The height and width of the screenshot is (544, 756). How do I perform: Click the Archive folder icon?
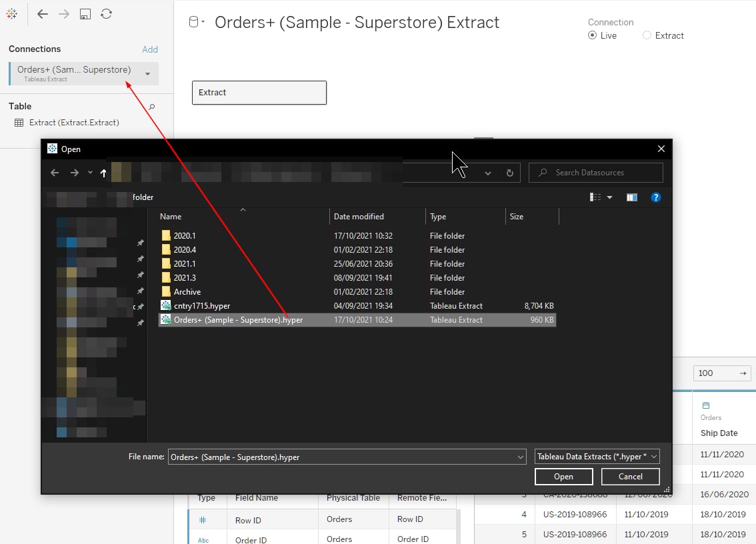click(x=166, y=291)
